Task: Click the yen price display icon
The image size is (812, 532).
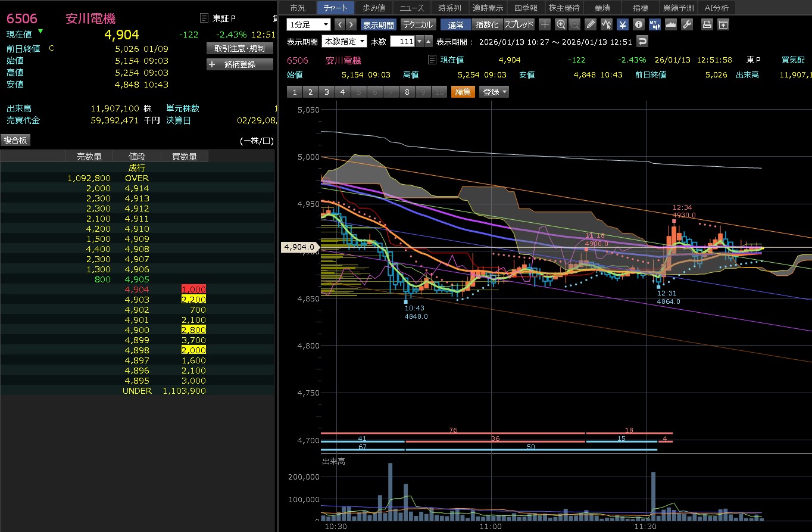Action: click(x=622, y=24)
